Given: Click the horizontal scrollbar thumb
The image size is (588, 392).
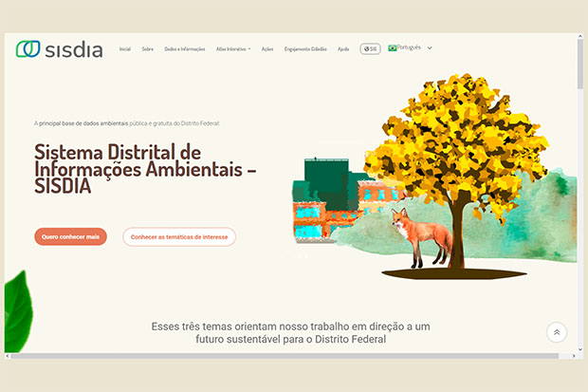Looking at the screenshot, I should click(x=285, y=356).
